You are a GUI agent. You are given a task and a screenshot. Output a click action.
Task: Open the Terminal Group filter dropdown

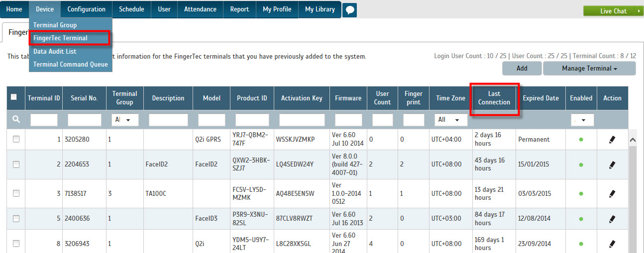125,120
